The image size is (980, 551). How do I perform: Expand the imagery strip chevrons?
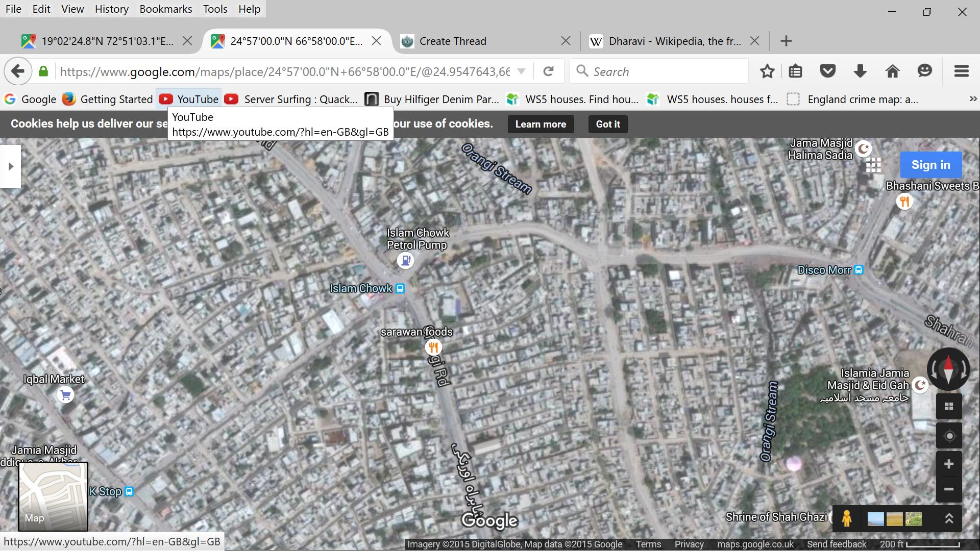tap(949, 519)
